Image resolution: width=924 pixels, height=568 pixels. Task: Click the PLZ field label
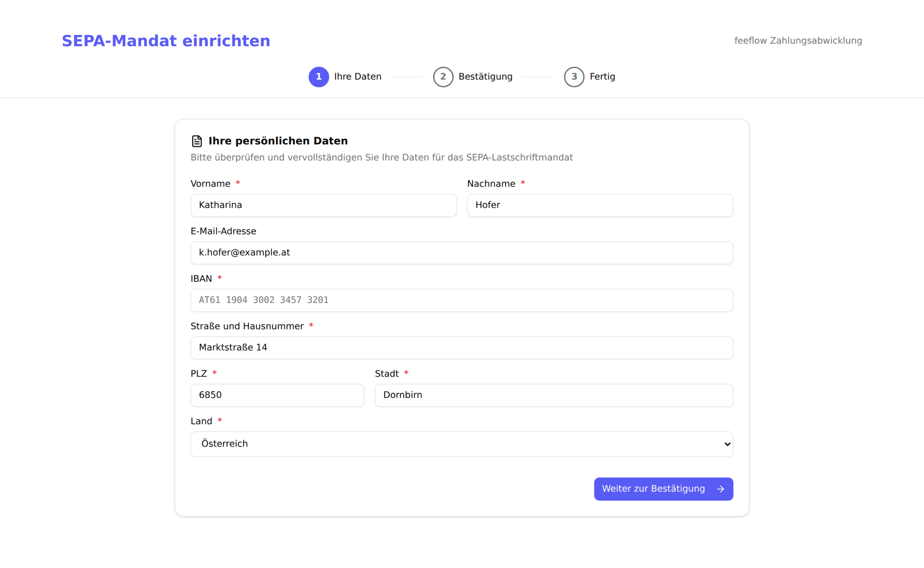pos(199,374)
